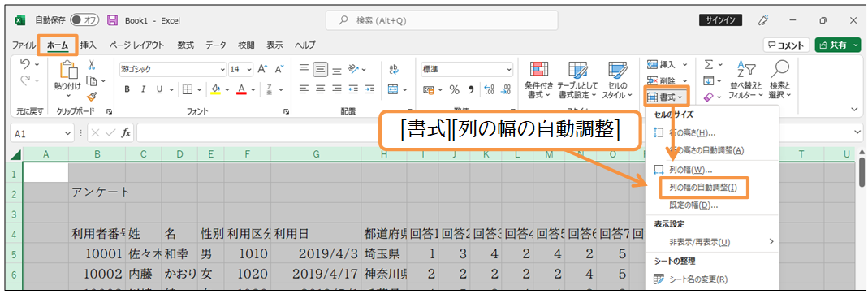Click the Copy icon
The height and width of the screenshot is (294, 868).
92,81
